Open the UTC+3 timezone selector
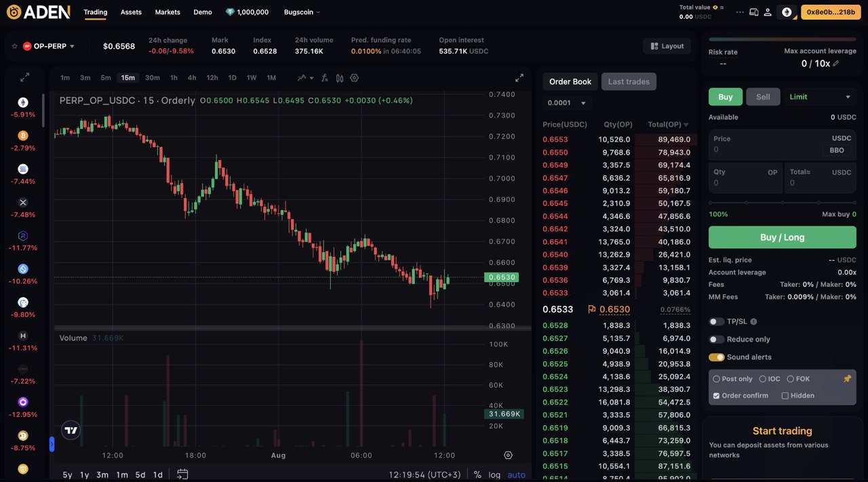The width and height of the screenshot is (868, 482). coord(425,475)
